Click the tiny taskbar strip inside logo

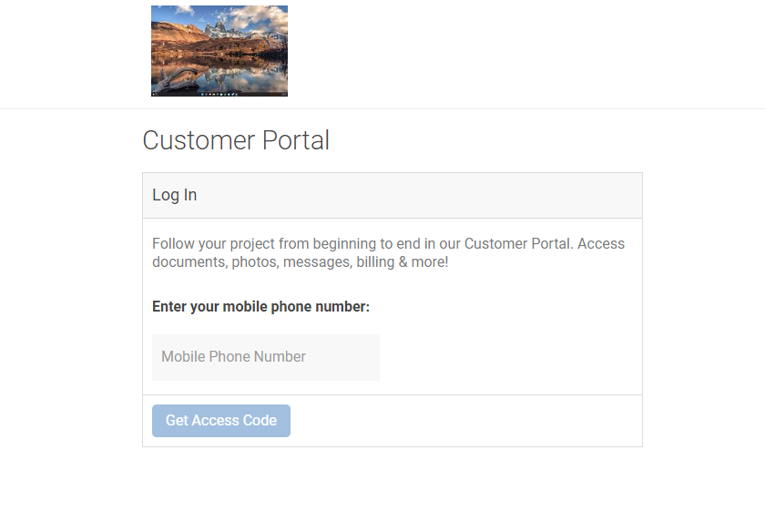tap(219, 94)
